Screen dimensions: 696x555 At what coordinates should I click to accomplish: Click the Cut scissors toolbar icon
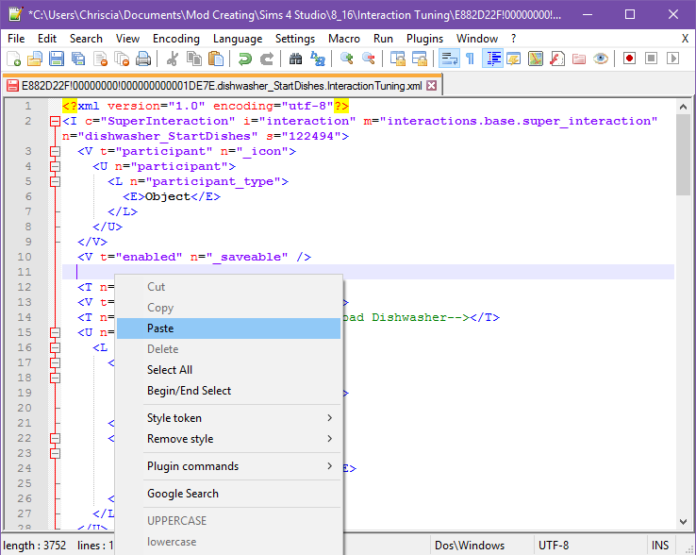[x=172, y=59]
